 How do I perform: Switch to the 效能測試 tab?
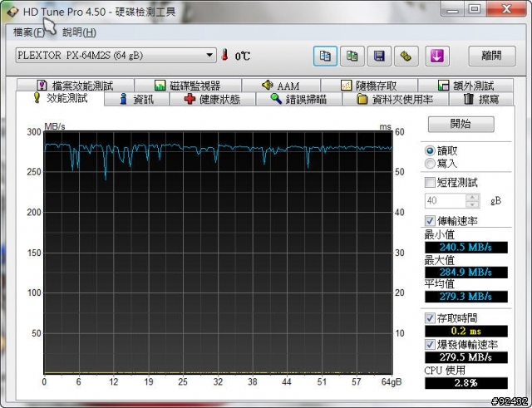coord(61,98)
